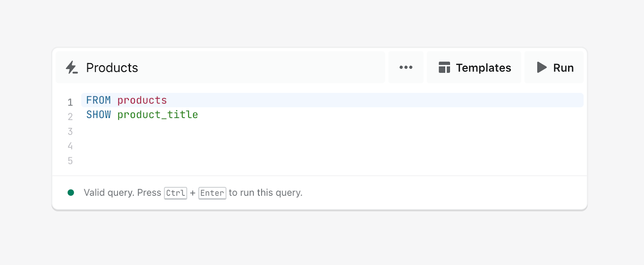Viewport: 644px width, 265px height.
Task: Click the products table name in code
Action: (x=142, y=100)
